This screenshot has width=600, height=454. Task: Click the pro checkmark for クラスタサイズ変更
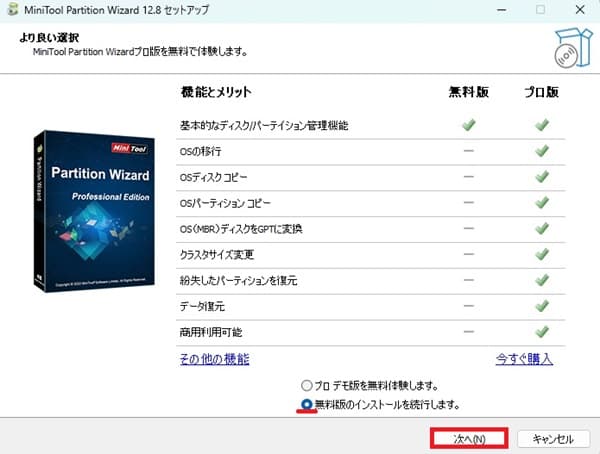coord(542,254)
